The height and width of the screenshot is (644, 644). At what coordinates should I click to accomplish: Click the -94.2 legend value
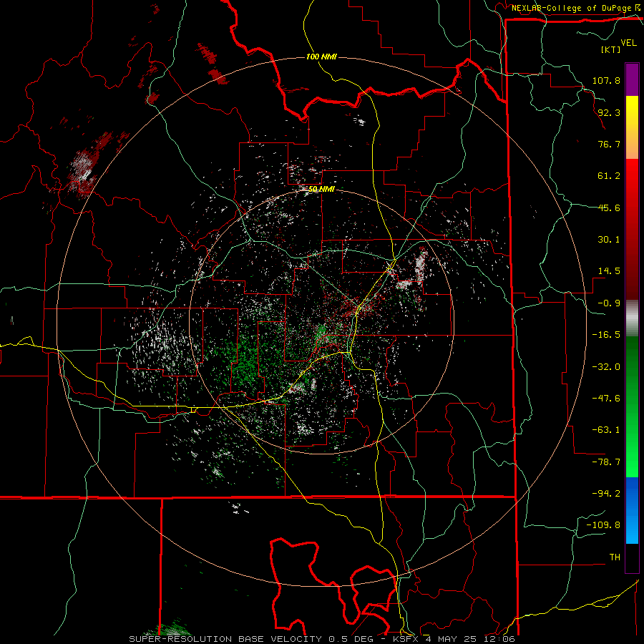[x=606, y=494]
